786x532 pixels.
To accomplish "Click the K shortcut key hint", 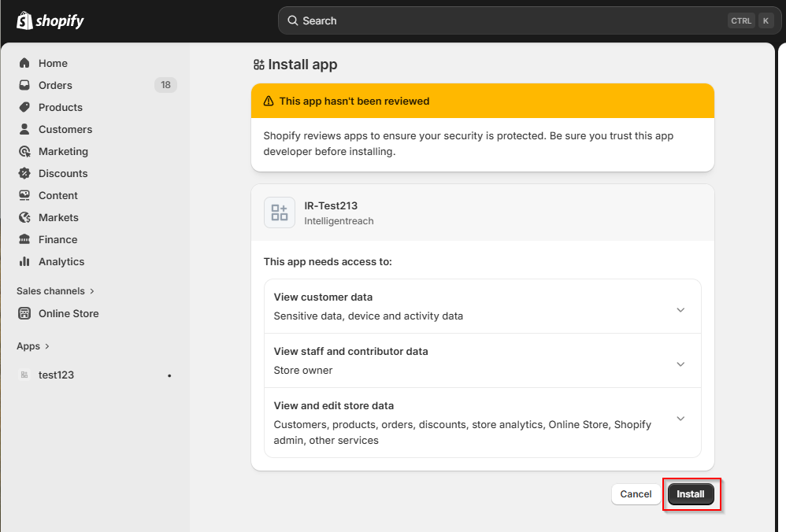I will (x=766, y=20).
